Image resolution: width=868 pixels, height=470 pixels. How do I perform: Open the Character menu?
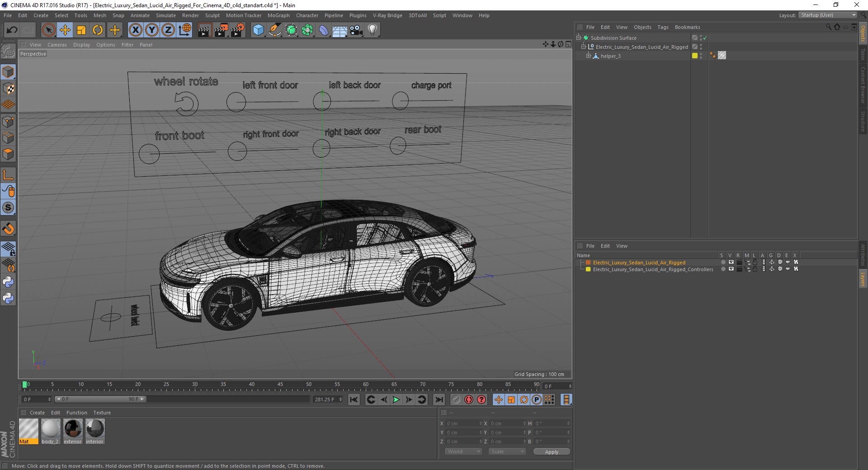coord(307,15)
